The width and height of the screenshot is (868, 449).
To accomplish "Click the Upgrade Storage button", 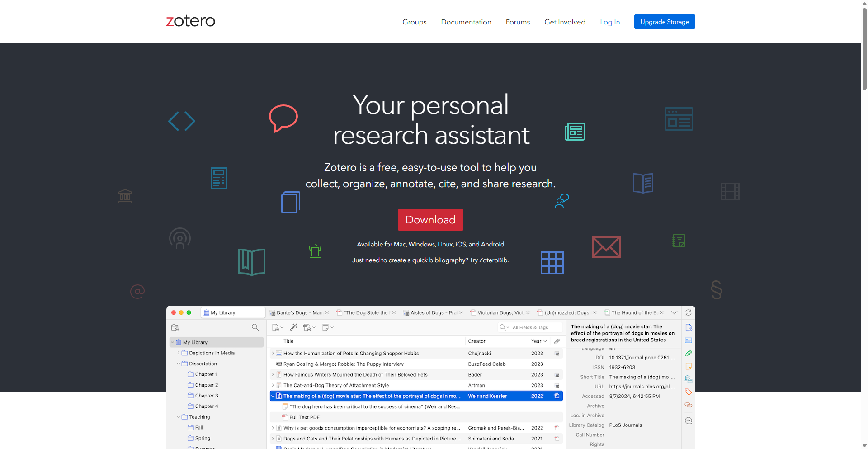I will point(665,22).
